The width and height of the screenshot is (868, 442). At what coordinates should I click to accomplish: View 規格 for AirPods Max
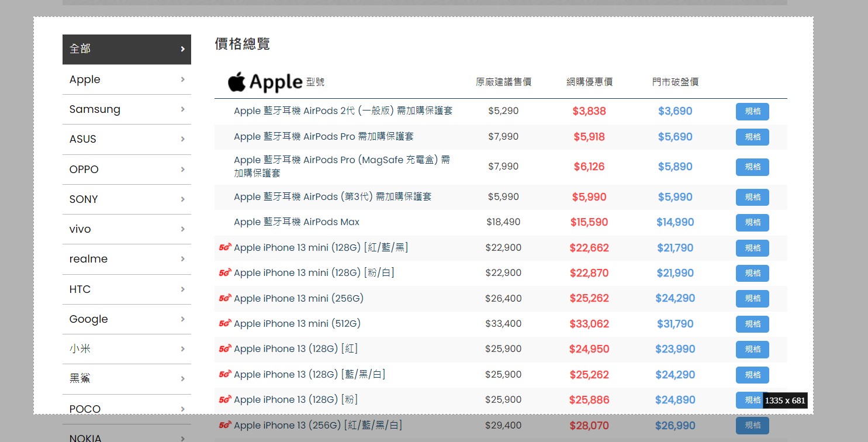[x=752, y=223]
